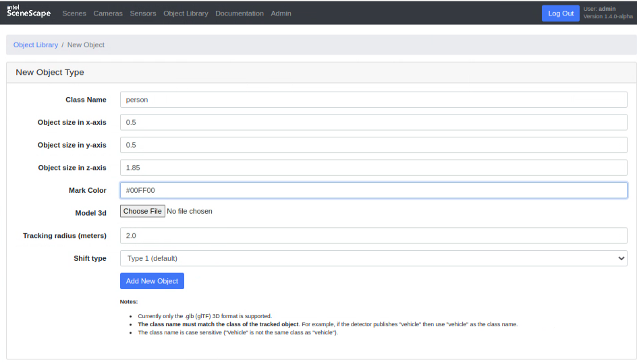The image size is (637, 364).
Task: Open the Documentation nav link
Action: (x=240, y=13)
